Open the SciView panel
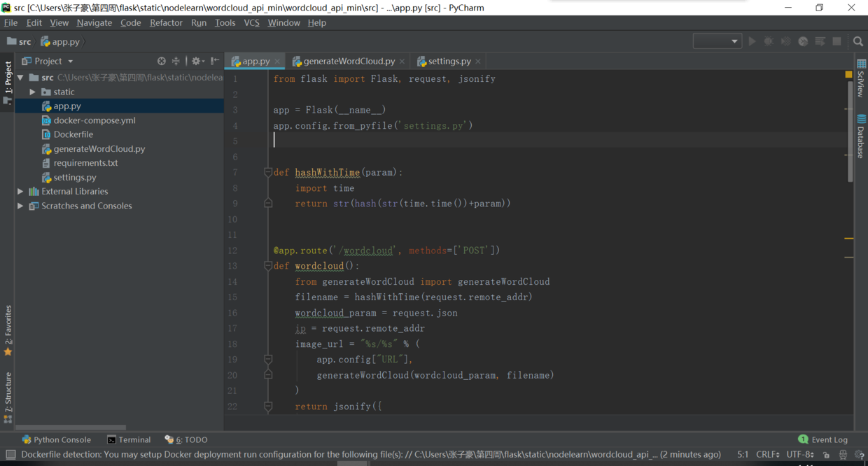The image size is (868, 466). [x=862, y=84]
